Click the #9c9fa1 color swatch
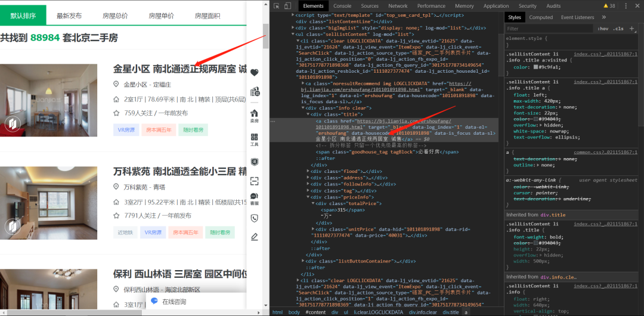Screen dimensions: 644x316 coord(535,67)
